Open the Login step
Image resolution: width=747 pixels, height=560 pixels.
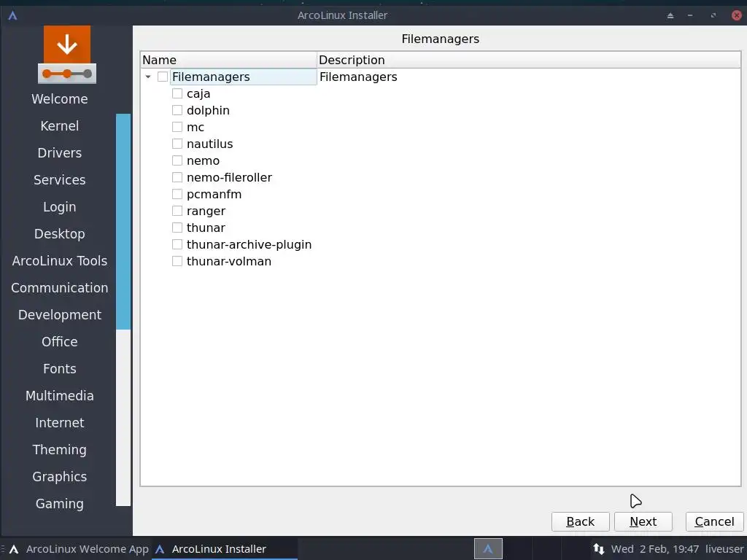tap(60, 206)
